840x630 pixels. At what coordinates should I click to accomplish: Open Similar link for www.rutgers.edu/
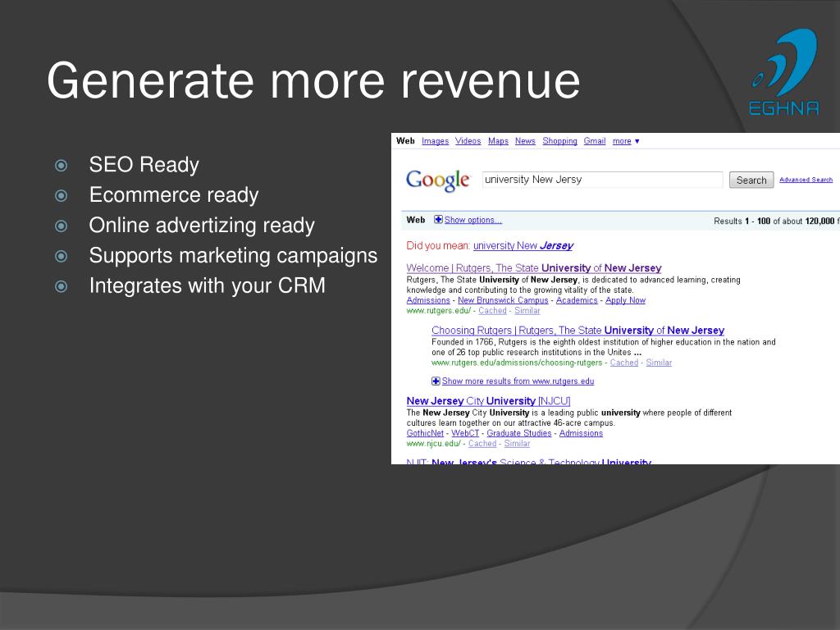527,311
